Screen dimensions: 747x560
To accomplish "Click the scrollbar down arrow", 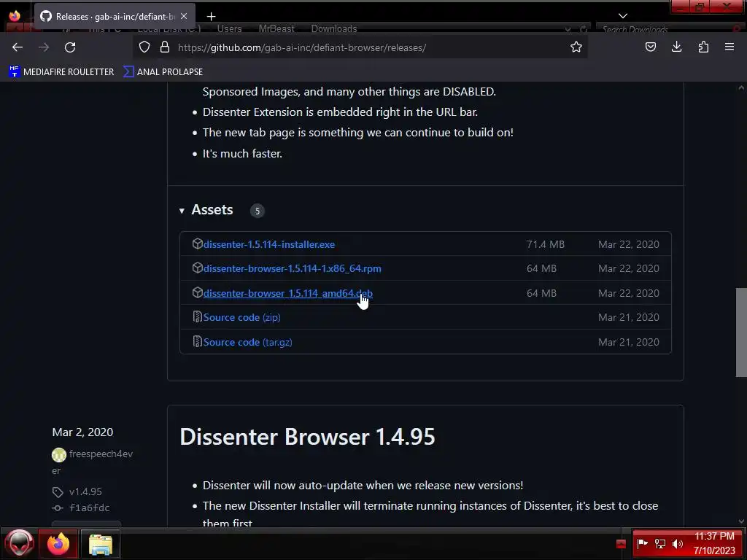I will point(741,521).
